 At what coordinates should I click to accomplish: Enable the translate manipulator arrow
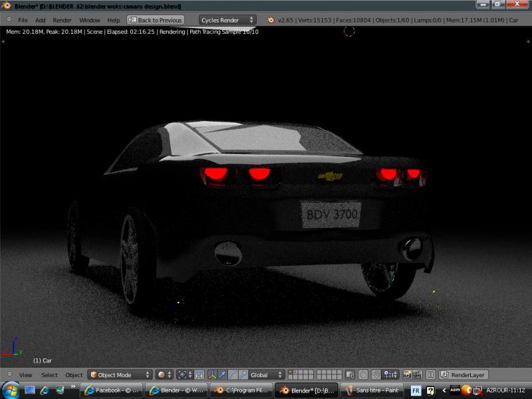(222, 374)
